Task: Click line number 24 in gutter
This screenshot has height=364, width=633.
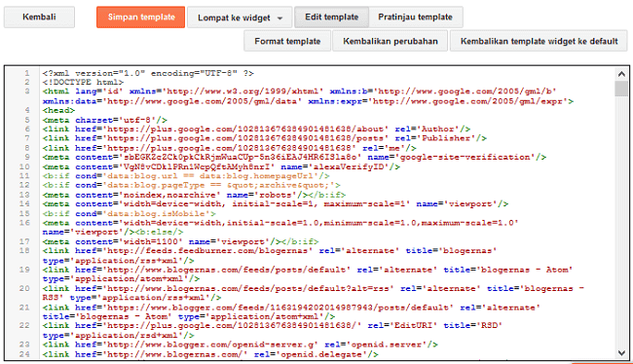Action: tap(24, 354)
